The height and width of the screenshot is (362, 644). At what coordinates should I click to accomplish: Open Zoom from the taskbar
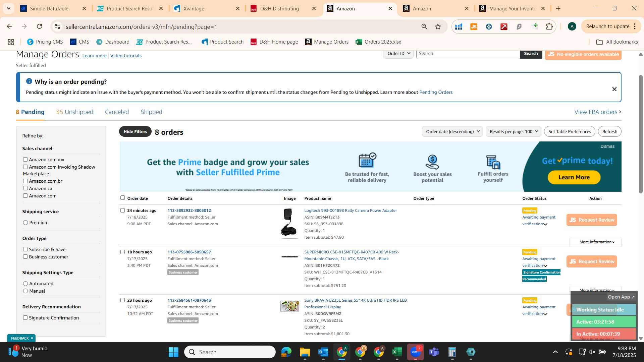(x=415, y=352)
